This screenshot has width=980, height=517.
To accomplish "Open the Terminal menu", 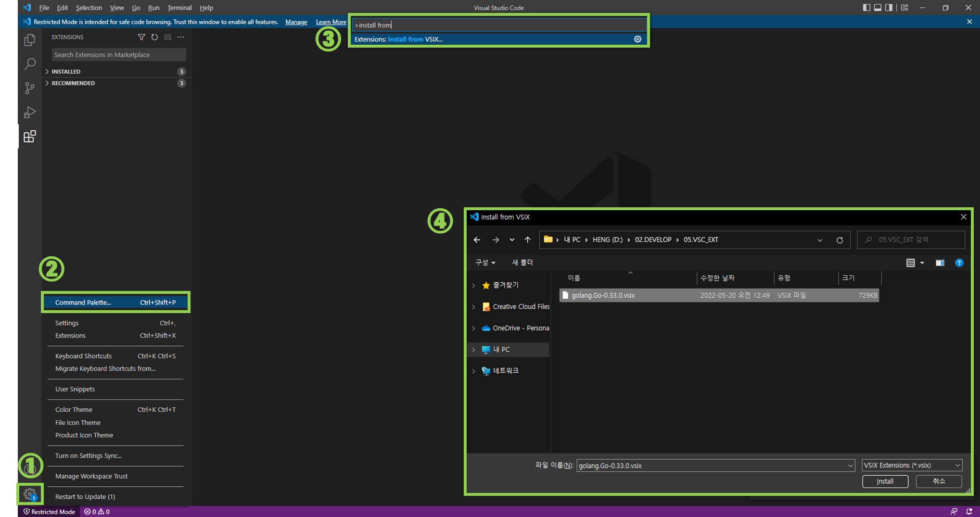I will [179, 8].
